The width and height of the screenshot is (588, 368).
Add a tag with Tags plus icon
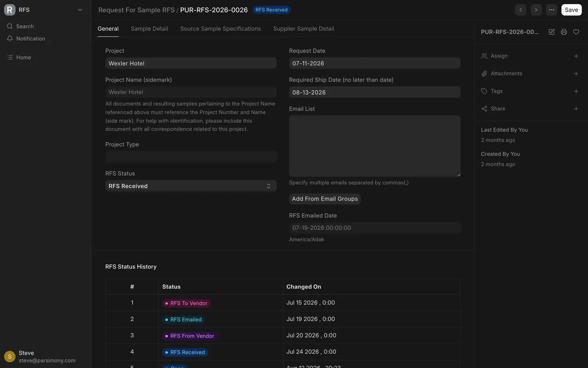tap(576, 91)
